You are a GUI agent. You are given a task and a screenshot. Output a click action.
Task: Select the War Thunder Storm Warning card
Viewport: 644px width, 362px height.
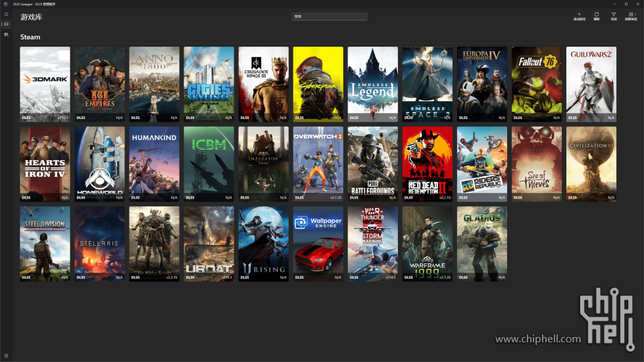(x=372, y=244)
